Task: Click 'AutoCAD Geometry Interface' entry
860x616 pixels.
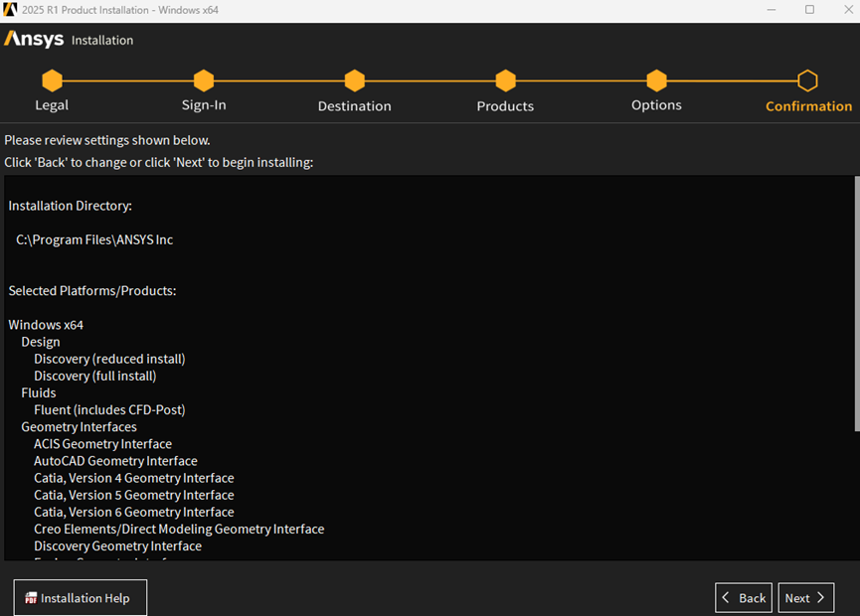Action: click(115, 461)
